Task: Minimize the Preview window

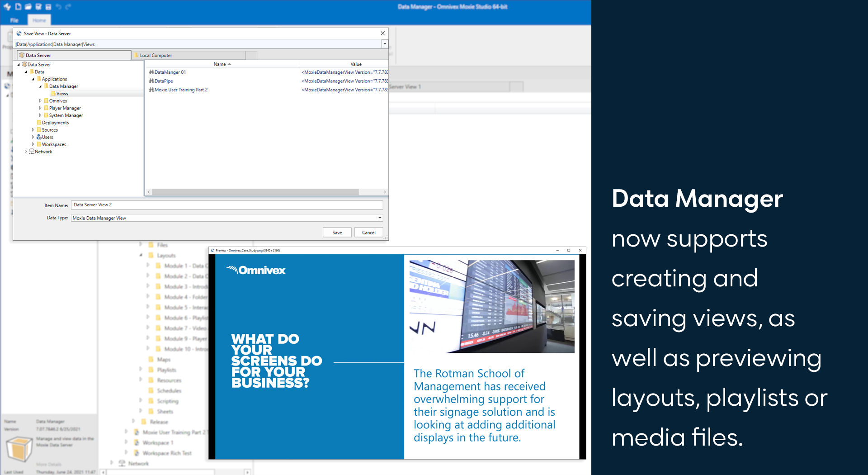Action: (x=557, y=250)
